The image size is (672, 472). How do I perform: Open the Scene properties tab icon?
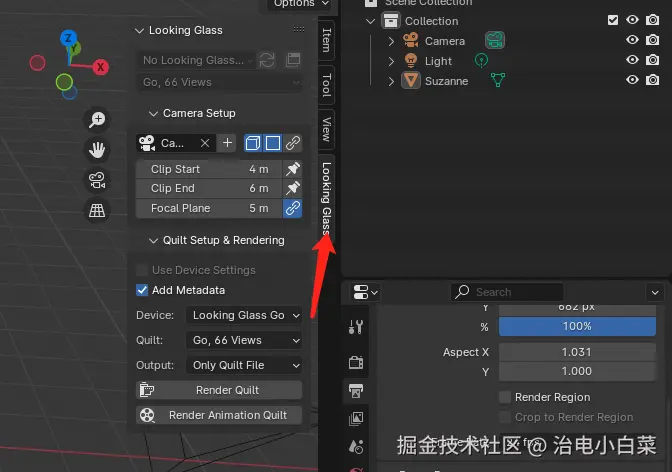pos(356,447)
